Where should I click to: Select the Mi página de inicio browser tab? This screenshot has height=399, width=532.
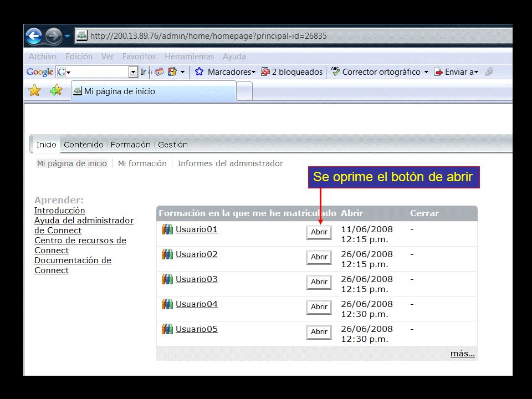[154, 91]
